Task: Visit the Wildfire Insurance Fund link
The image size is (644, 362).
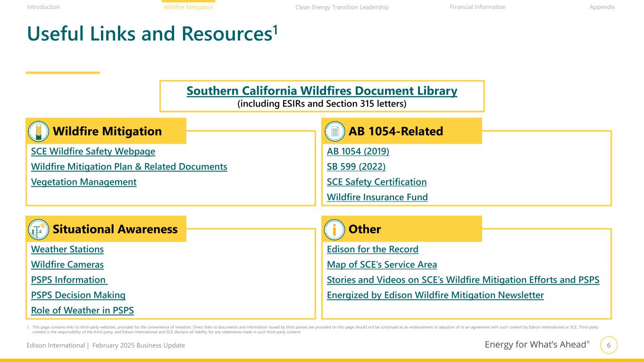Action: pyautogui.click(x=377, y=197)
